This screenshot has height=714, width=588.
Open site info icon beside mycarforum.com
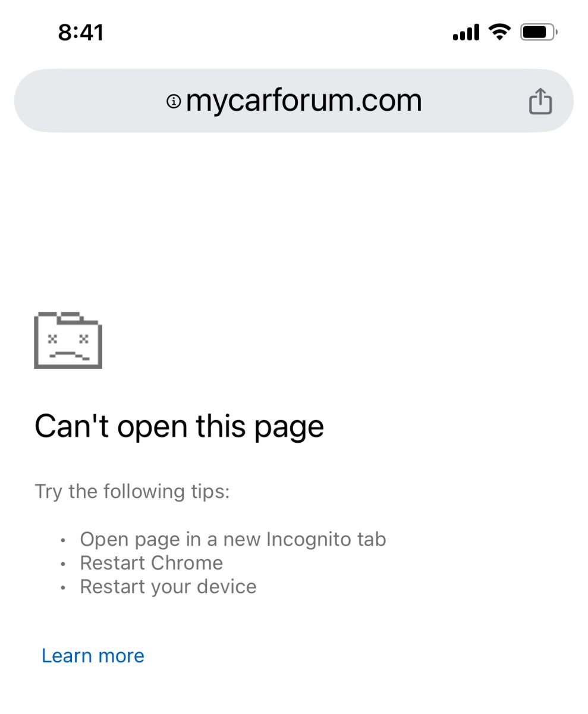click(x=174, y=102)
